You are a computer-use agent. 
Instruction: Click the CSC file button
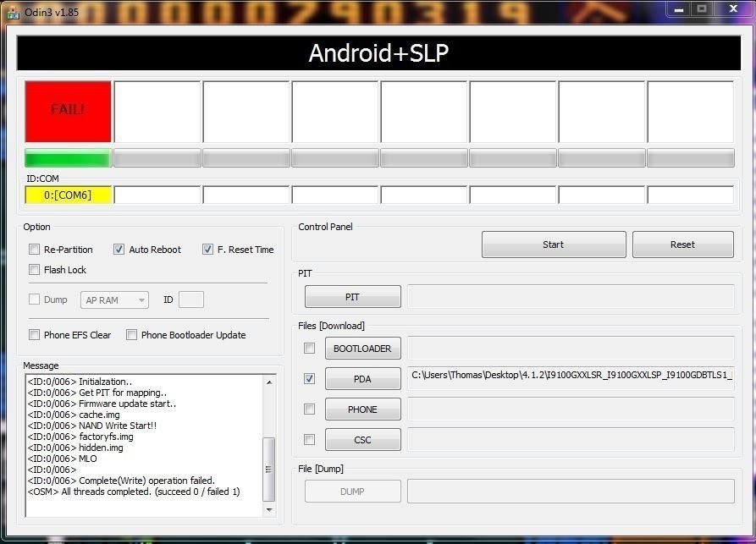(362, 439)
